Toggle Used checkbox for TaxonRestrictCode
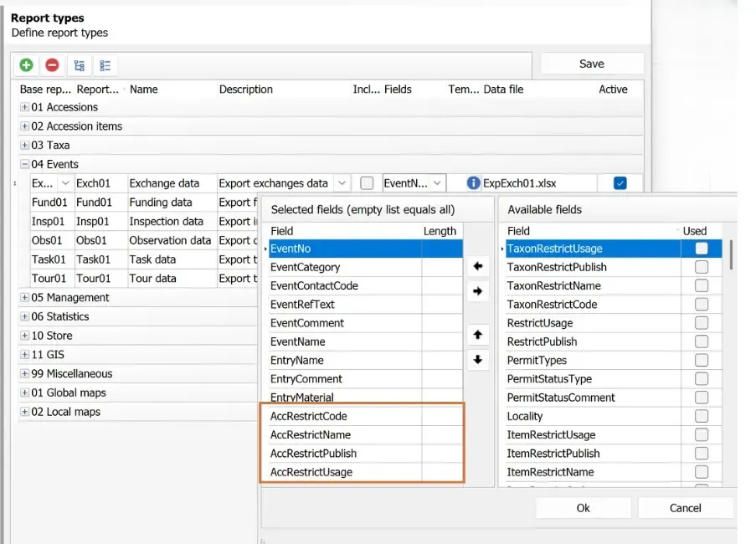This screenshot has height=544, width=756. click(702, 304)
